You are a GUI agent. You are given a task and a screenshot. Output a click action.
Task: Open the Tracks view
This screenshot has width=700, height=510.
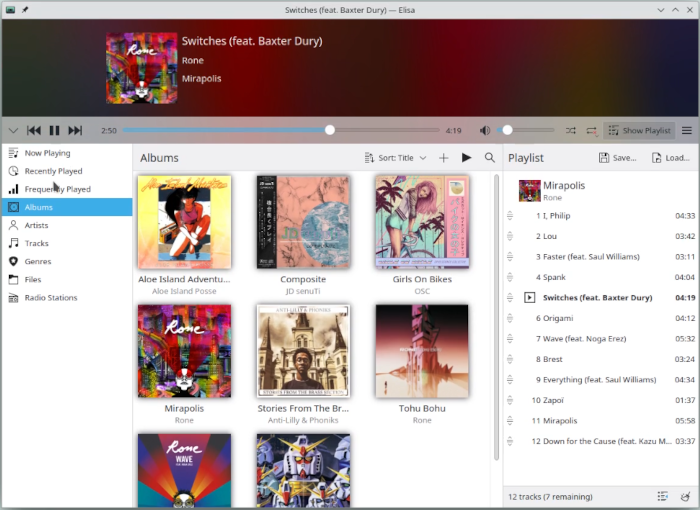pyautogui.click(x=67, y=243)
